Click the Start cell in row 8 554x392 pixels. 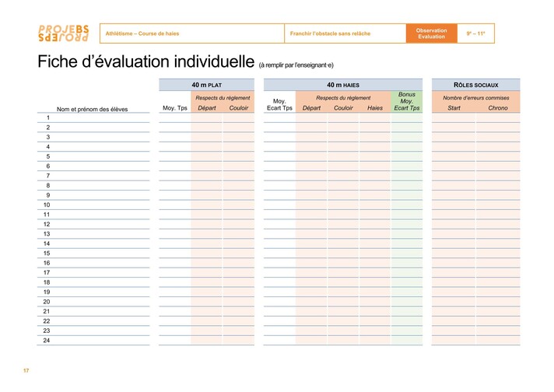[x=454, y=185]
